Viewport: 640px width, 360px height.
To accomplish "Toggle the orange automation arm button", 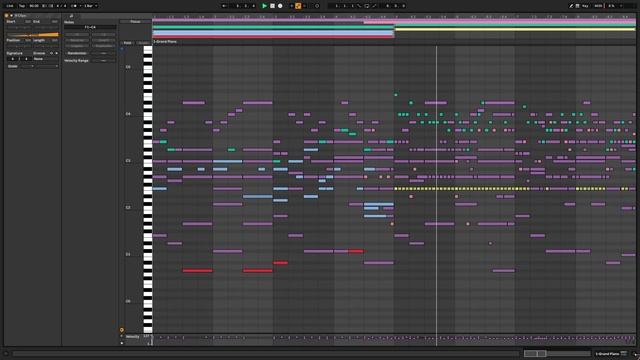I will click(x=298, y=6).
